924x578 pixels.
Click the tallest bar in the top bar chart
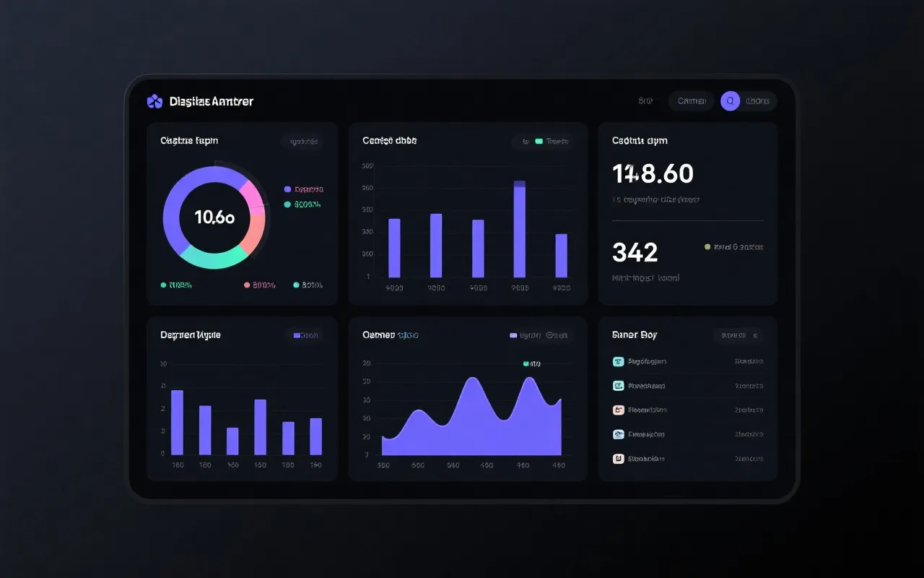click(x=519, y=230)
